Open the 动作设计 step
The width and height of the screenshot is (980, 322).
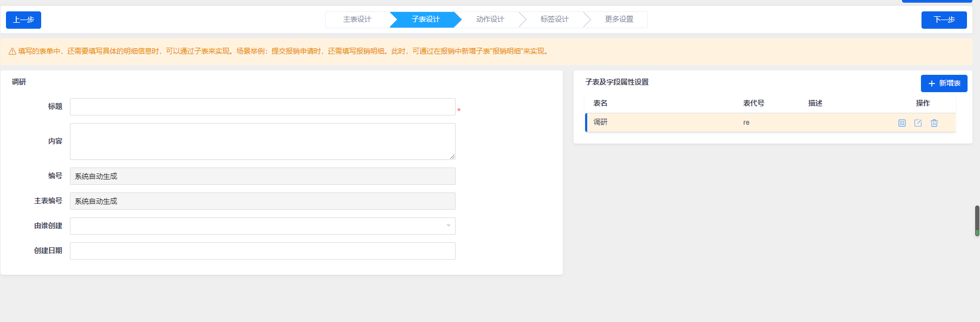[490, 20]
